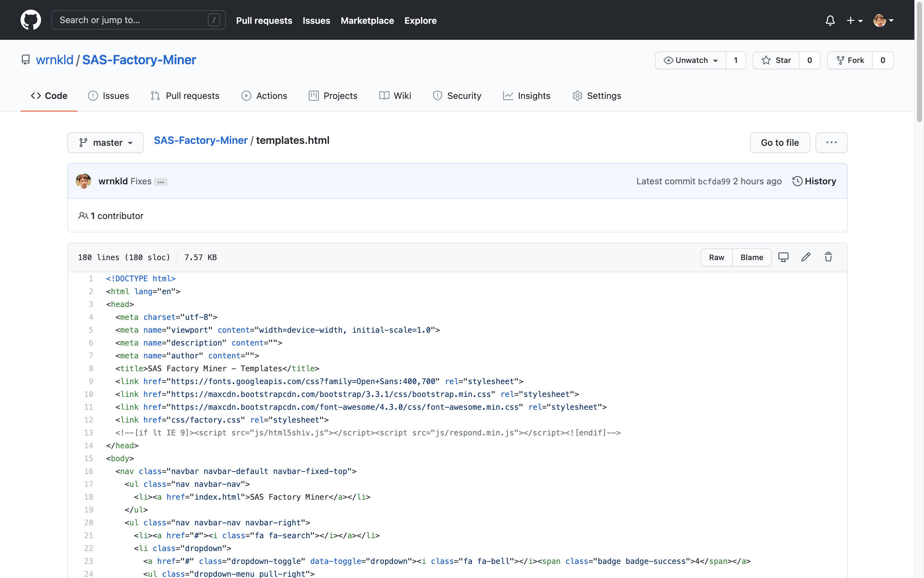Click SAS-Factory-Miner breadcrumb link
Screen dimensions: 924x578
(201, 140)
